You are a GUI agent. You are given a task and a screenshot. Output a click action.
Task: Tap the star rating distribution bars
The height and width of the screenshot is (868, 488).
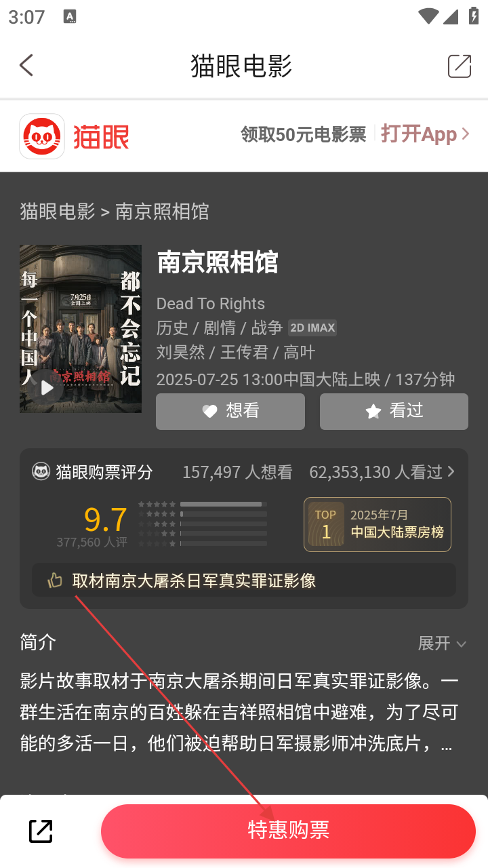203,524
